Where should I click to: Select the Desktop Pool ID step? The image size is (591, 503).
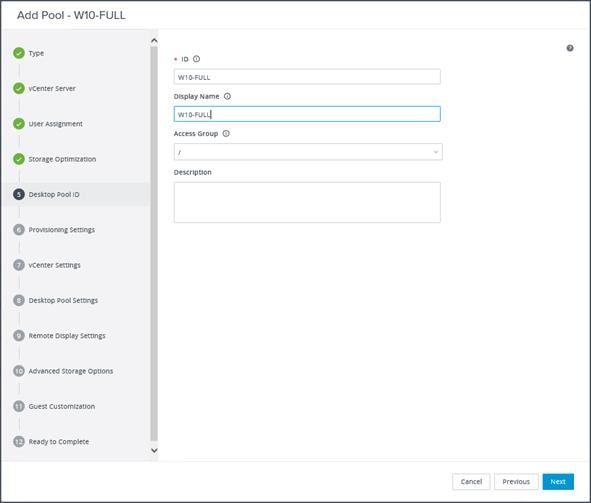click(x=54, y=194)
